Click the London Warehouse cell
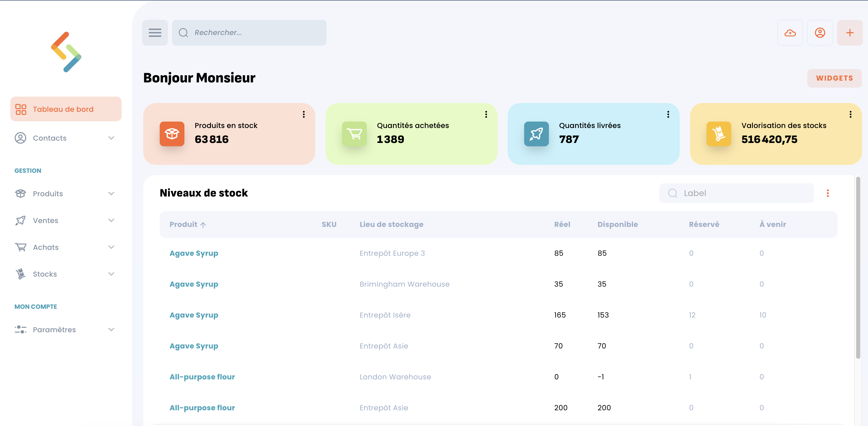Viewport: 868px width, 426px height. pyautogui.click(x=395, y=377)
